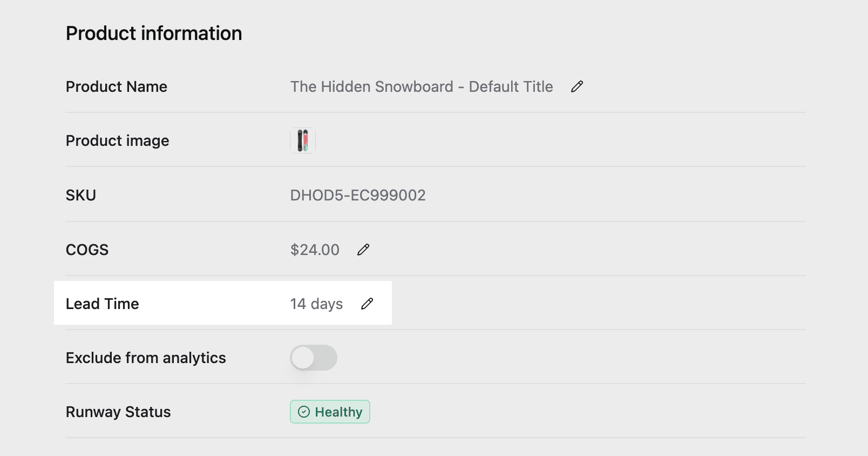Screen dimensions: 868x456
Task: Click 'The Hidden Snowboard' product name text
Action: tap(371, 86)
